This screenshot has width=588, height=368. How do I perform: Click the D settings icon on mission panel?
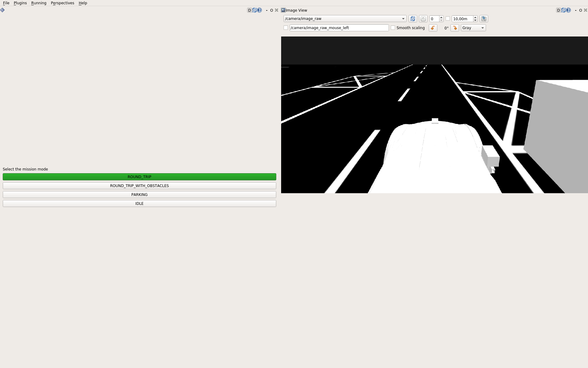pyautogui.click(x=249, y=10)
